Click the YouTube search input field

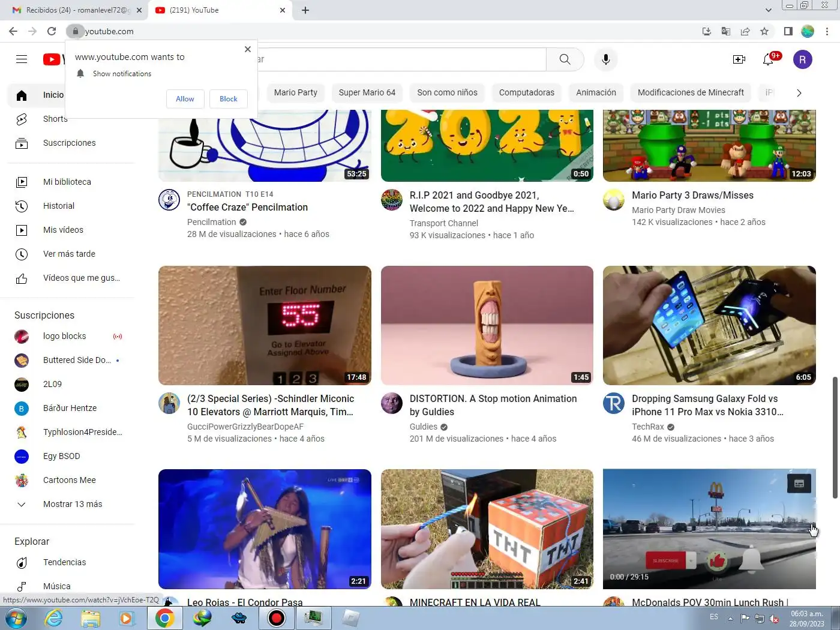(402, 59)
